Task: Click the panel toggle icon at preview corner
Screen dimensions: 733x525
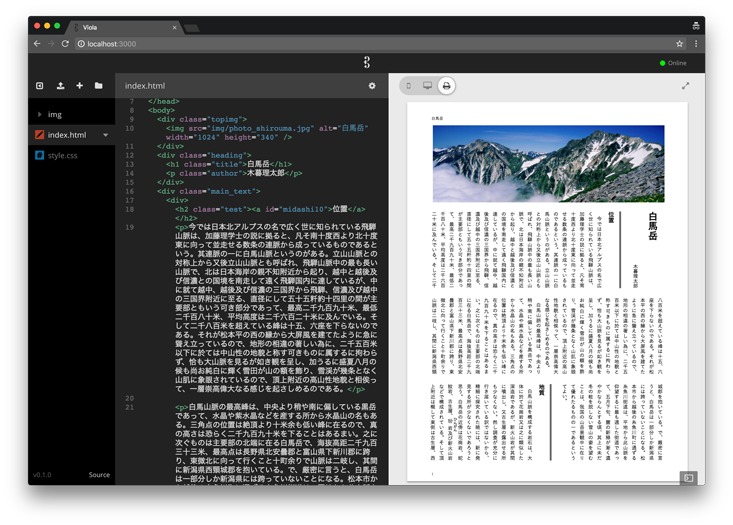Action: (689, 478)
